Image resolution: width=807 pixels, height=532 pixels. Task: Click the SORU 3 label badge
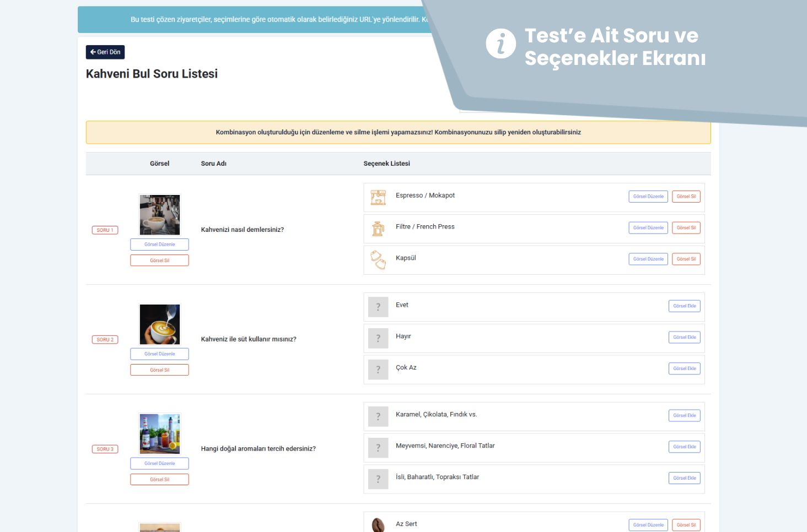[105, 449]
